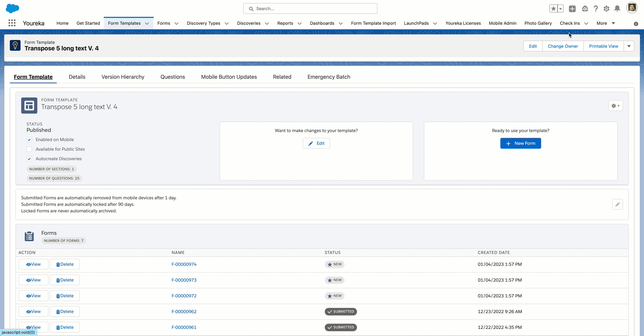The image size is (644, 336).
Task: Click Edit in template changes card
Action: (316, 143)
